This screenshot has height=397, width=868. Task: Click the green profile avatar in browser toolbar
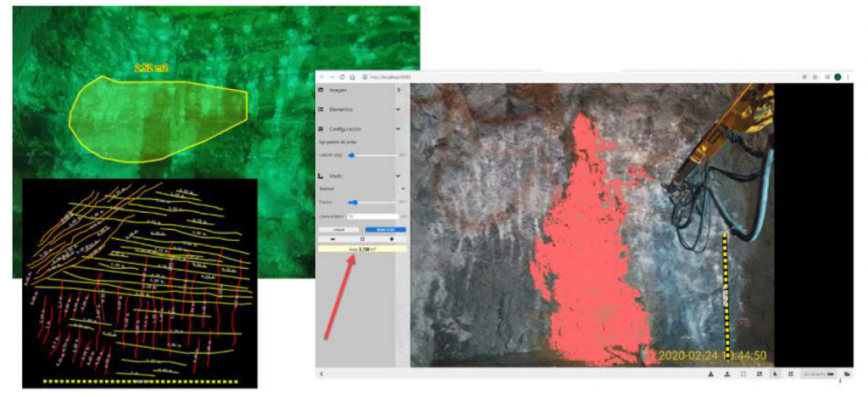click(x=837, y=77)
